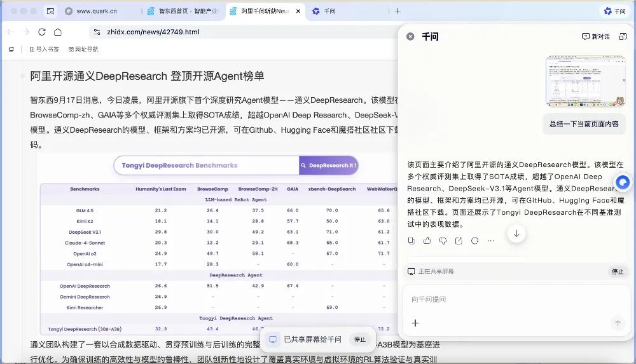Click the DeepSeek V3.1 row label
This screenshot has width=636, height=364.
pos(85,233)
